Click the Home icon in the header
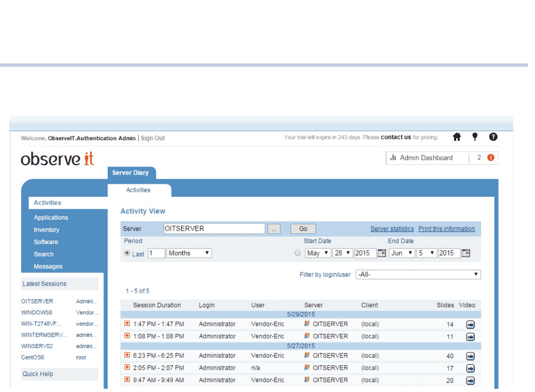The width and height of the screenshot is (535, 392). [x=457, y=138]
